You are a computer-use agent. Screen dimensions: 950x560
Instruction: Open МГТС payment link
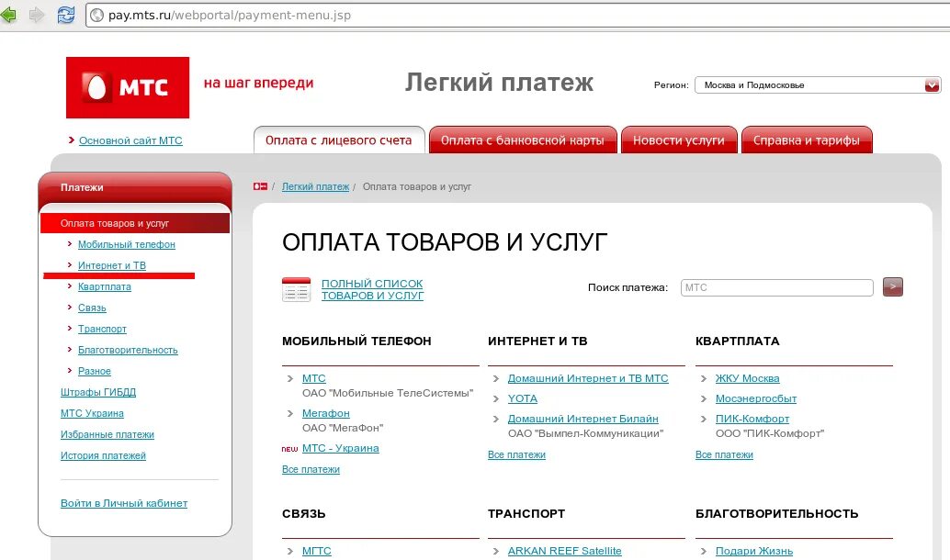coord(317,551)
